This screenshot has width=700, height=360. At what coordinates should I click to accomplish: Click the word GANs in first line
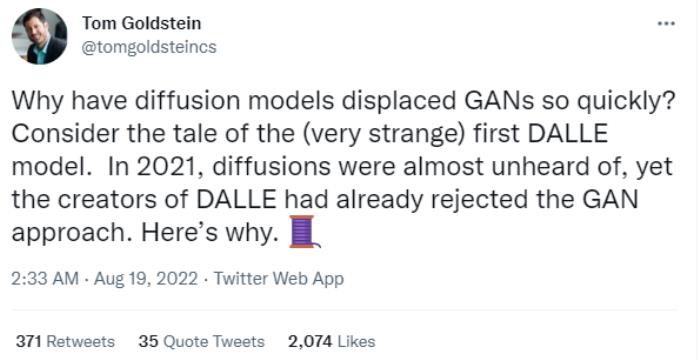[x=499, y=101]
